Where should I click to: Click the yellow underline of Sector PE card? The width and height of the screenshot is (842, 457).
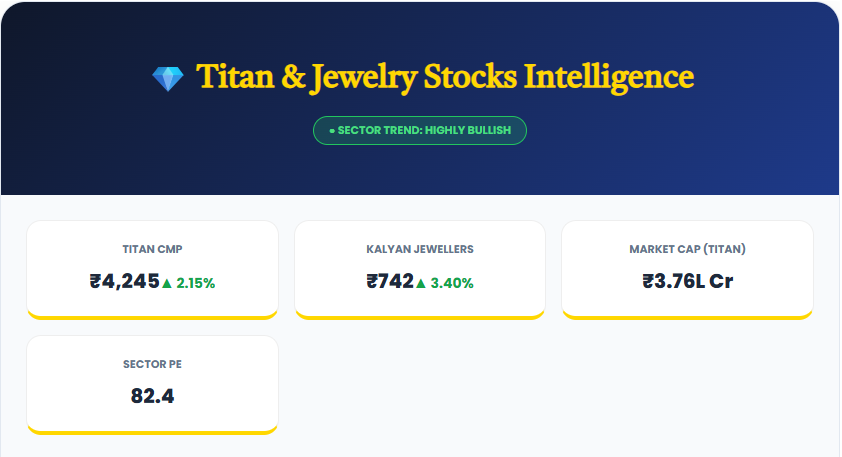point(152,431)
